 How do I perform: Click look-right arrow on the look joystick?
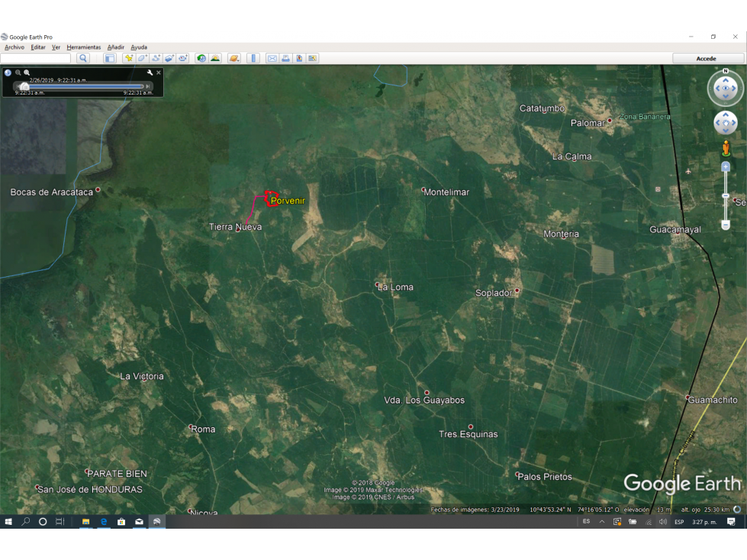click(x=734, y=88)
